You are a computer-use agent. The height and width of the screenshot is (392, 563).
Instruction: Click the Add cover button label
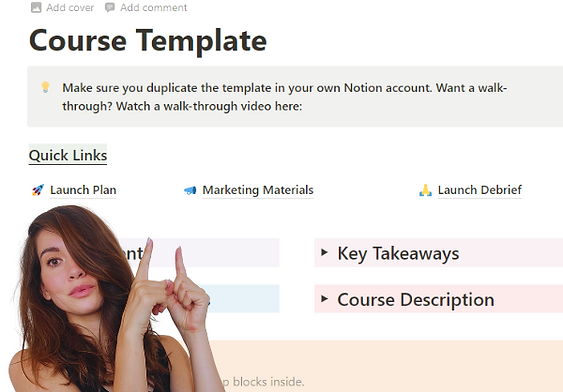click(70, 8)
